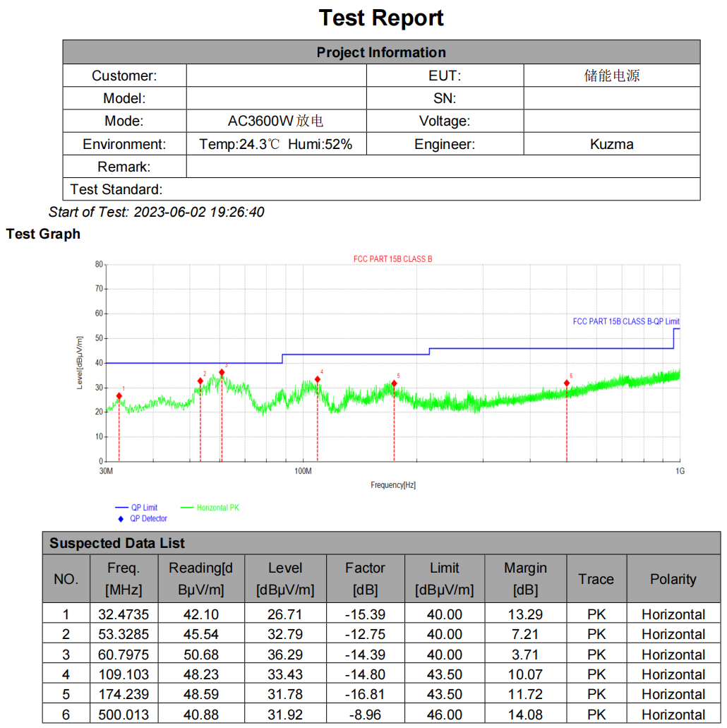Viewport: 727px width, 728px height.
Task: Select peak marker 6 near 500 MHz
Action: (567, 383)
